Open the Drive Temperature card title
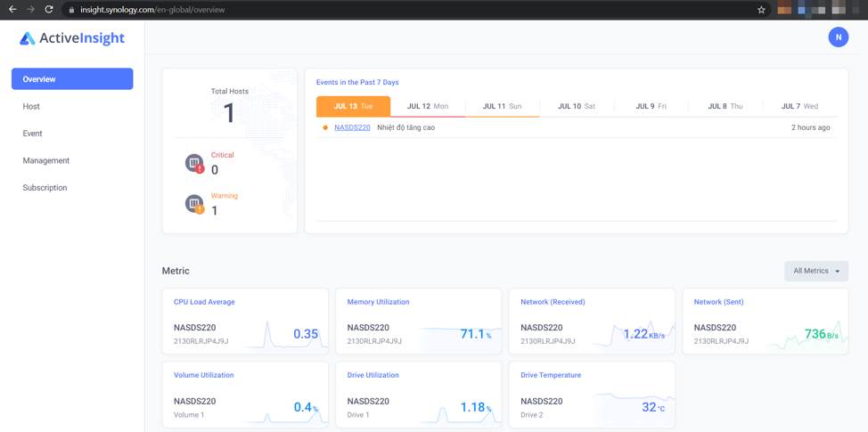Image resolution: width=868 pixels, height=432 pixels. pos(551,375)
